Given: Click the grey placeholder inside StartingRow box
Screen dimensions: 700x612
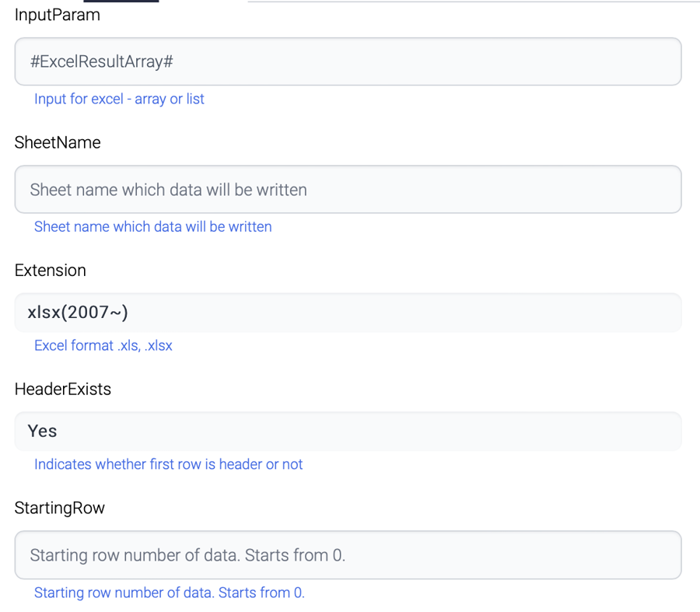Looking at the screenshot, I should click(x=187, y=554).
